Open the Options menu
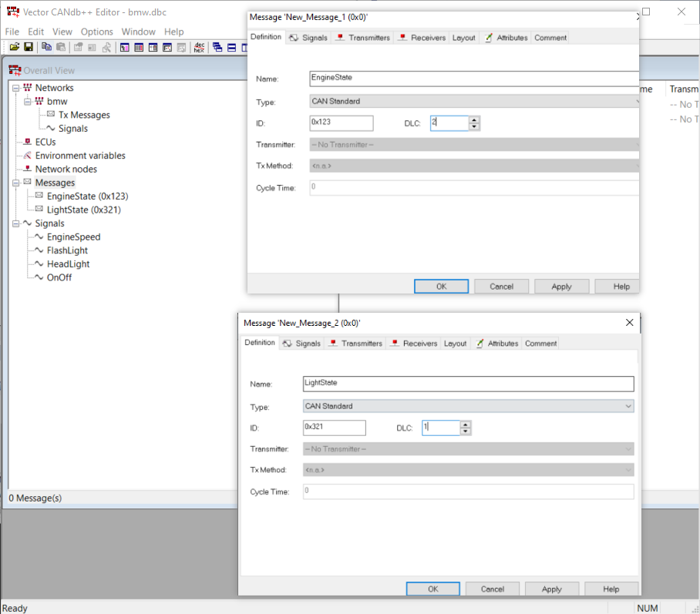 pyautogui.click(x=96, y=32)
